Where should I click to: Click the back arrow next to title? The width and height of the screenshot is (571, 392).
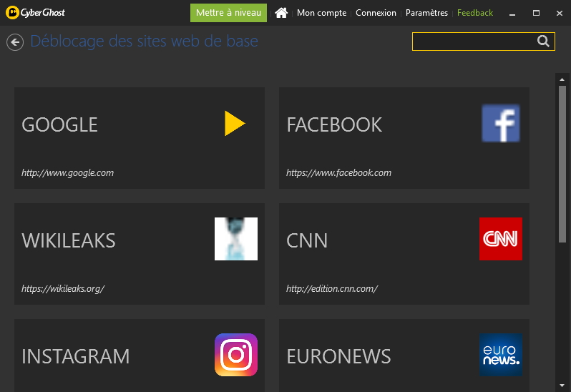point(15,42)
